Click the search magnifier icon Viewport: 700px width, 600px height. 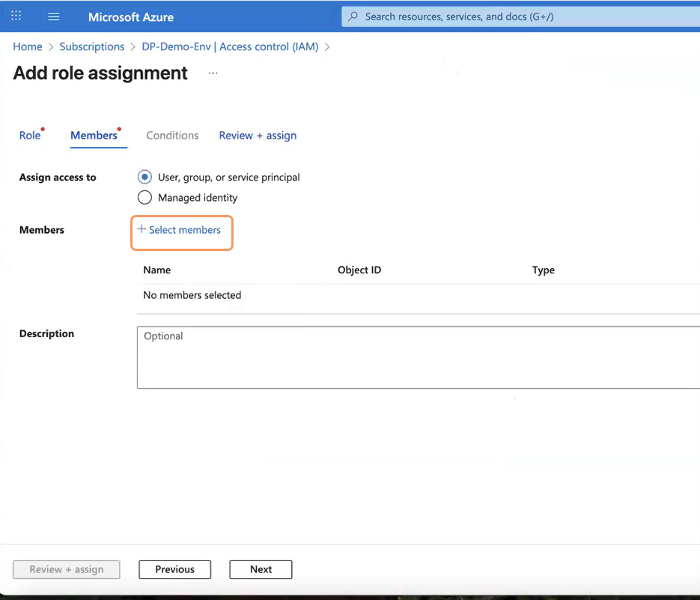pyautogui.click(x=353, y=16)
